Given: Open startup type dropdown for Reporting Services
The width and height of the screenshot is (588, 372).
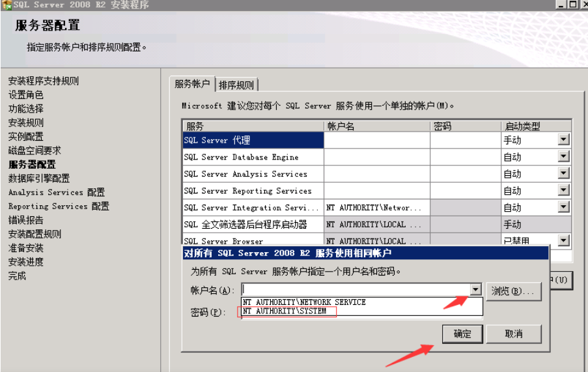Looking at the screenshot, I should point(563,190).
